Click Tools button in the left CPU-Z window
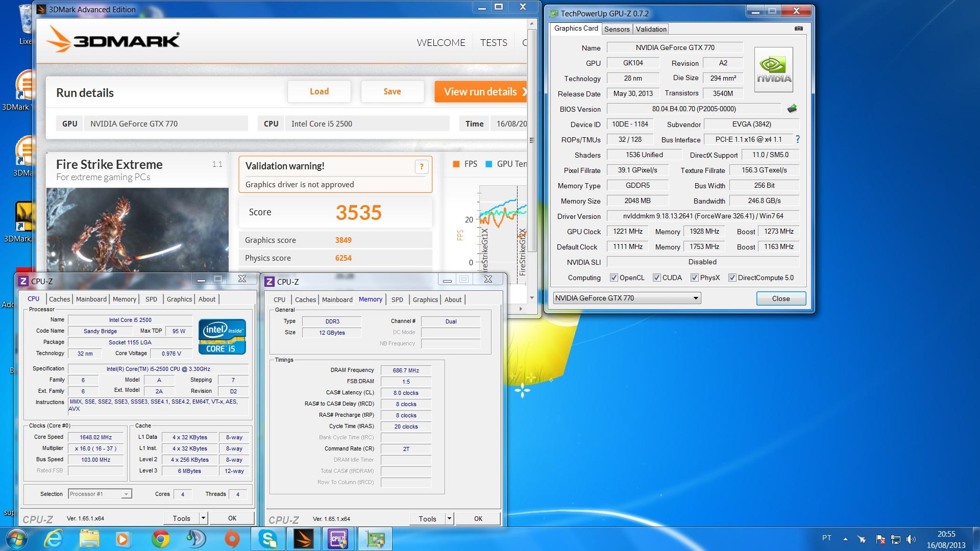 click(181, 518)
